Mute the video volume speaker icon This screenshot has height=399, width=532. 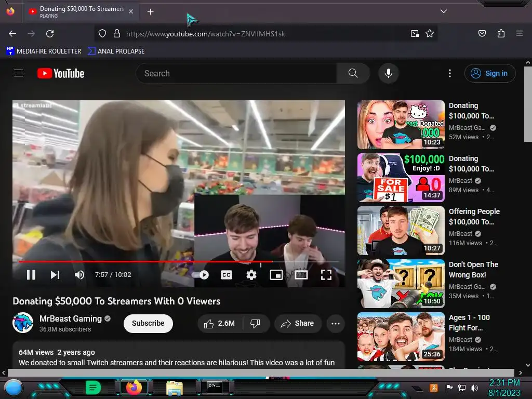[x=79, y=275]
